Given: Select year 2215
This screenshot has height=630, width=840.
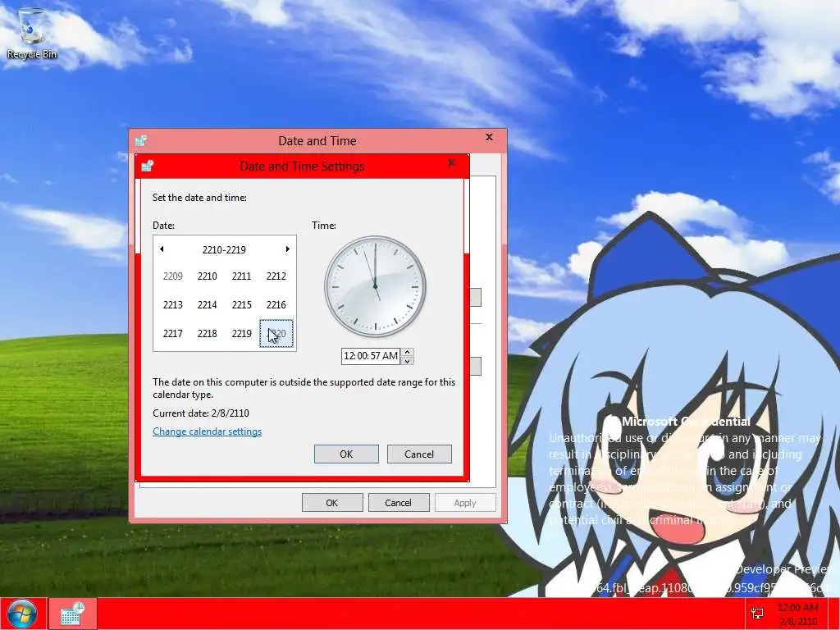Looking at the screenshot, I should click(241, 305).
